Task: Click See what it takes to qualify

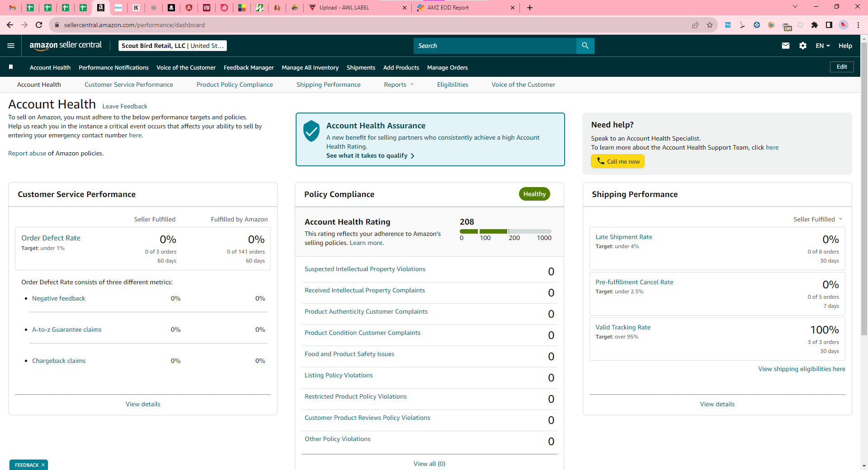Action: pos(370,155)
